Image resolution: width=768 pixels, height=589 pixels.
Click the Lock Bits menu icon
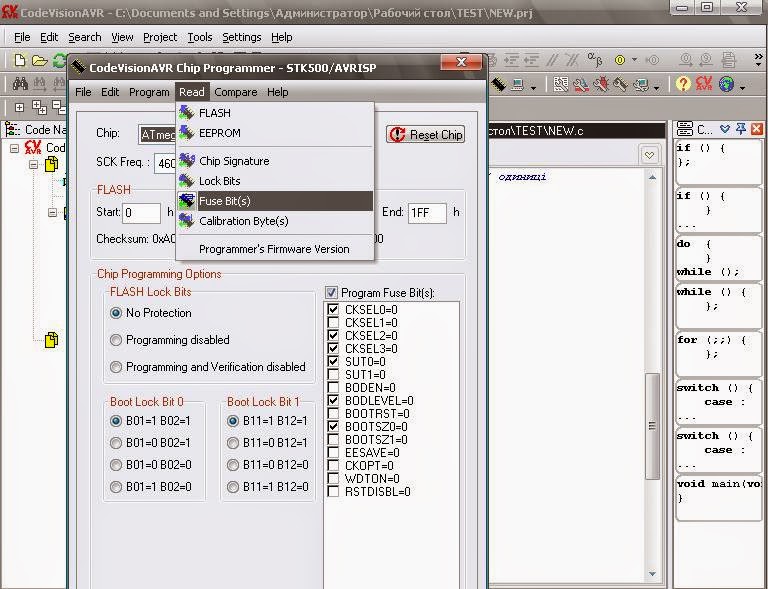point(186,181)
